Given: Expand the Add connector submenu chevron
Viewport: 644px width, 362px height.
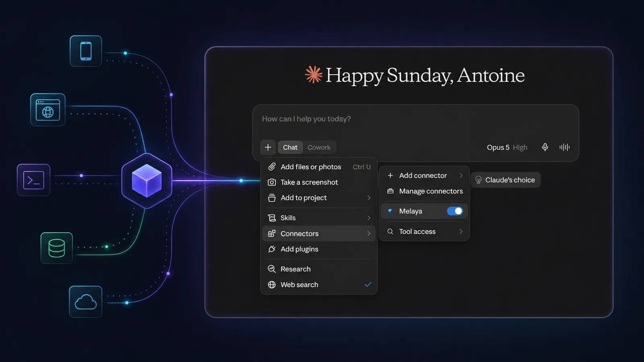Looking at the screenshot, I should coord(461,175).
